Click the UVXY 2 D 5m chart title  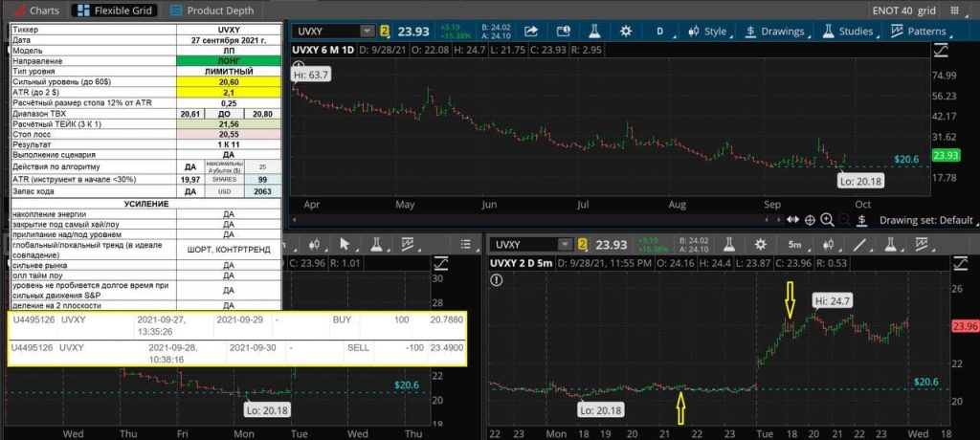[522, 263]
